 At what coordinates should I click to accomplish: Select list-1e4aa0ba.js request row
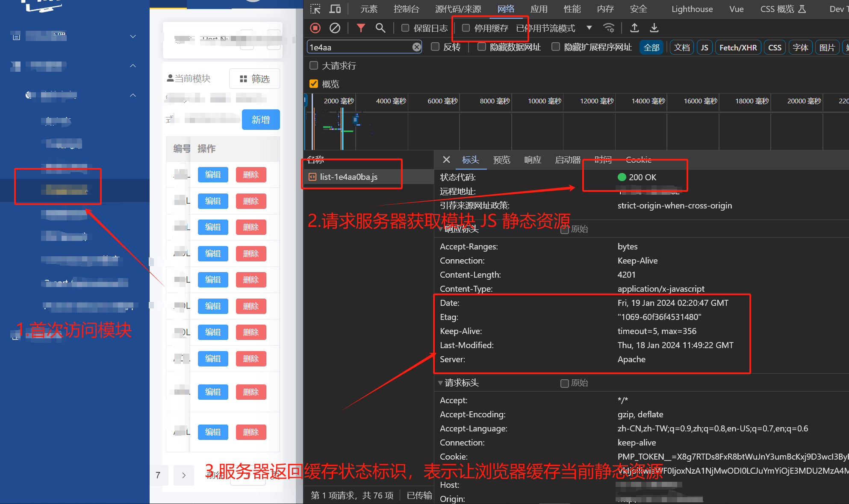368,177
